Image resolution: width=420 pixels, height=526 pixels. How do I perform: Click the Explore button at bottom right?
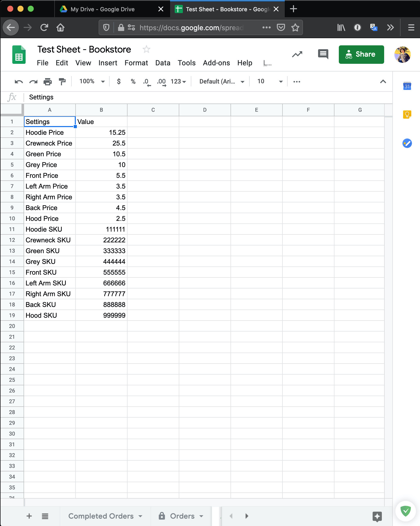pos(377,517)
